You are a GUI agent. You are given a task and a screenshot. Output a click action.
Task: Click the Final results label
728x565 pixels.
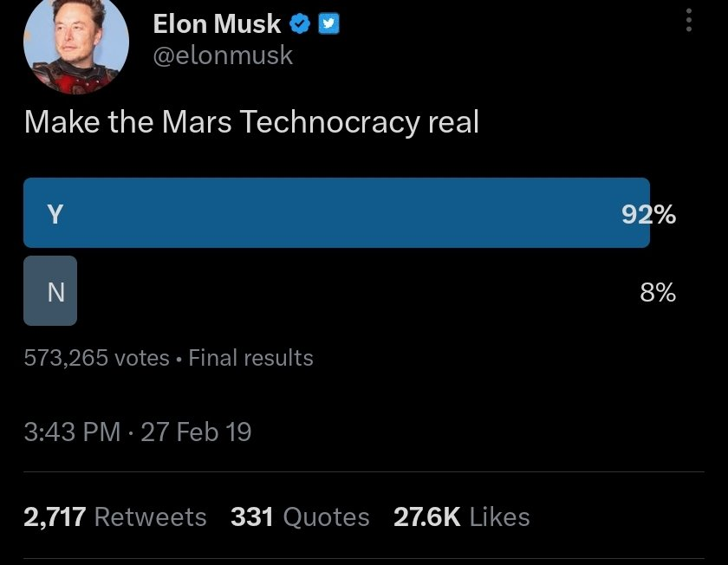[250, 358]
